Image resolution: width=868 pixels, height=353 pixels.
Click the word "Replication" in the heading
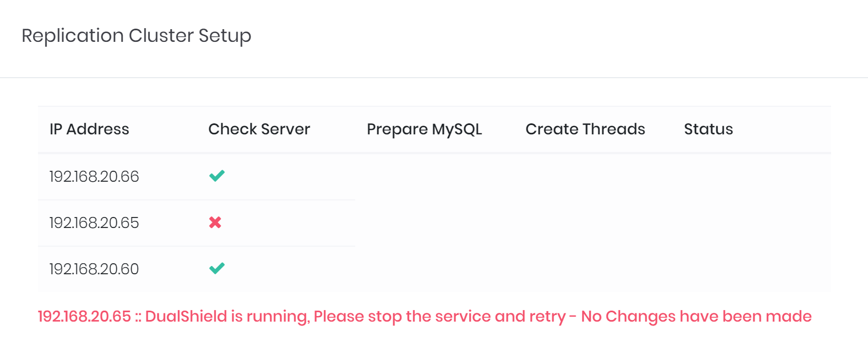tap(73, 36)
